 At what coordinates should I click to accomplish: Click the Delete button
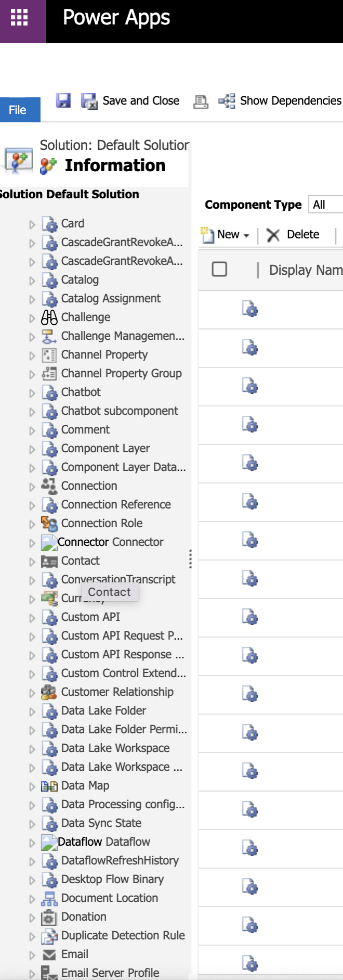coord(294,235)
